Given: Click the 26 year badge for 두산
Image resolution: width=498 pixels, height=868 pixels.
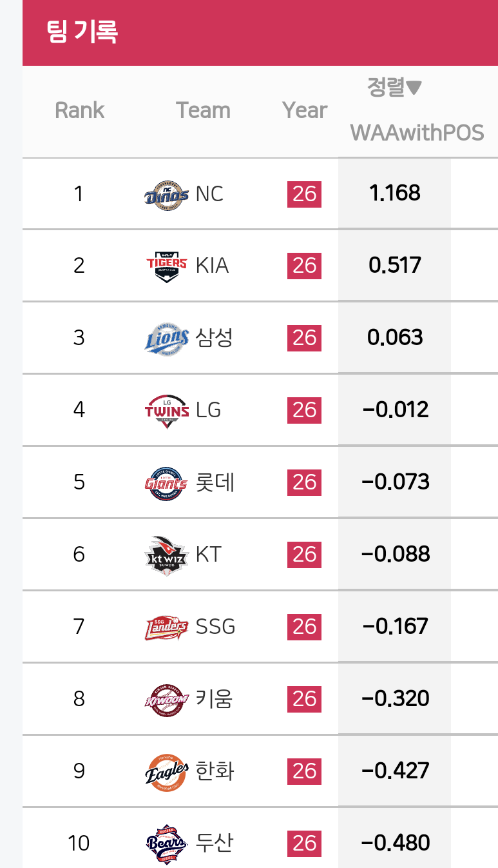Looking at the screenshot, I should pyautogui.click(x=304, y=843).
